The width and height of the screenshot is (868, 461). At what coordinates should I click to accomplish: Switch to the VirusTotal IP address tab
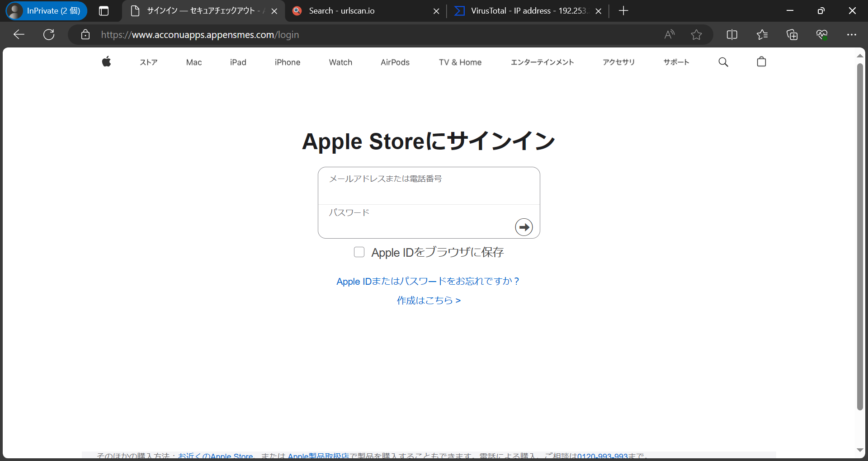[x=528, y=11]
